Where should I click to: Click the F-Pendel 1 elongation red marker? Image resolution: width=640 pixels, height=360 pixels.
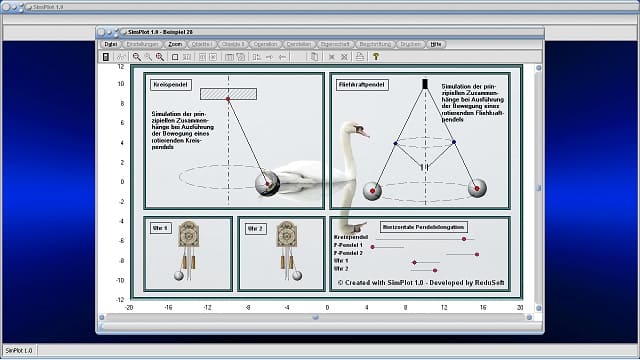[x=373, y=247]
